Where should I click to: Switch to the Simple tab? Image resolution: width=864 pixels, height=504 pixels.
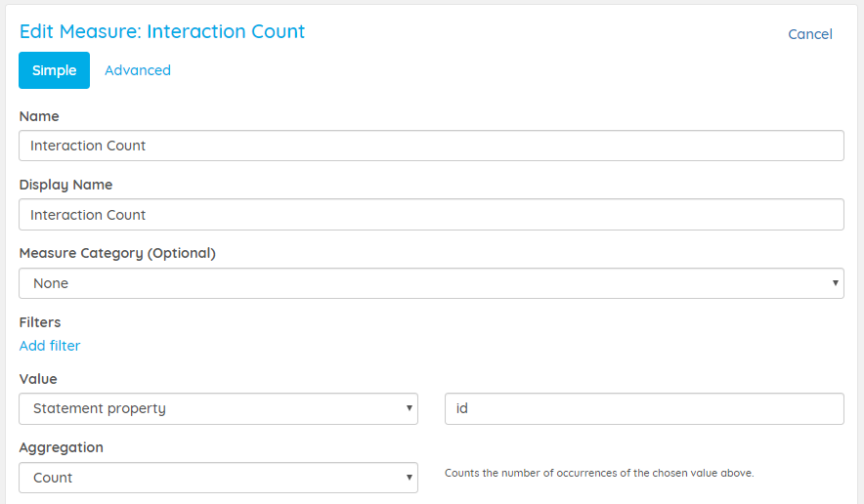[54, 70]
